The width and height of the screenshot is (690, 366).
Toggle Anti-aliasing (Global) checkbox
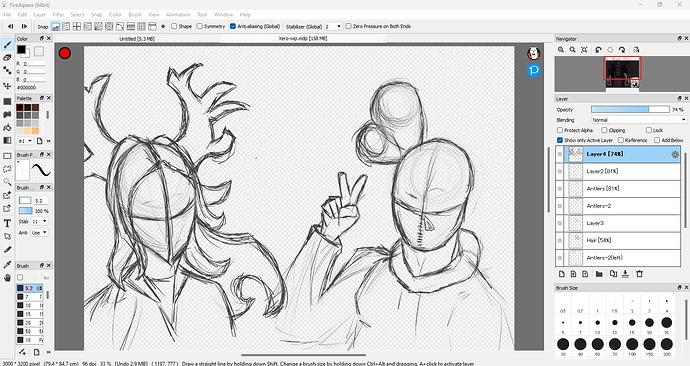(233, 26)
